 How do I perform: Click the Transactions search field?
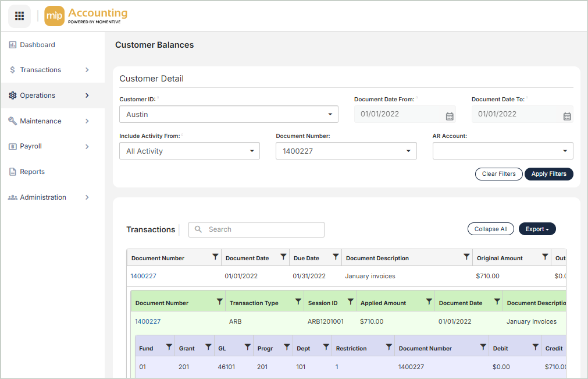256,229
